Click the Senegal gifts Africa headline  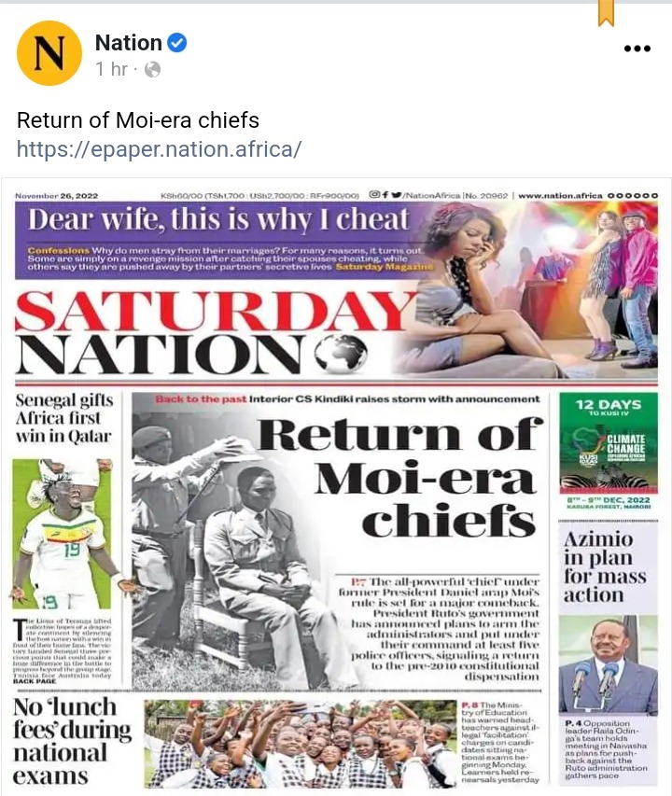(x=64, y=418)
